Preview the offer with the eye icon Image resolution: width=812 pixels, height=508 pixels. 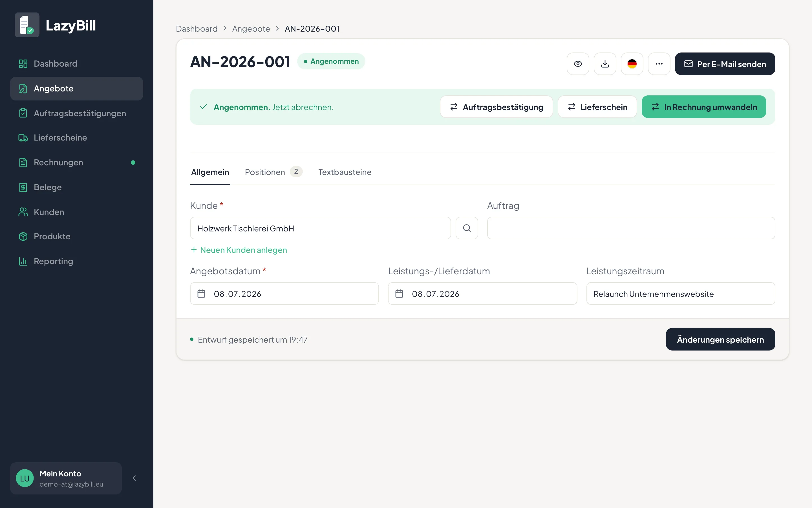(578, 64)
